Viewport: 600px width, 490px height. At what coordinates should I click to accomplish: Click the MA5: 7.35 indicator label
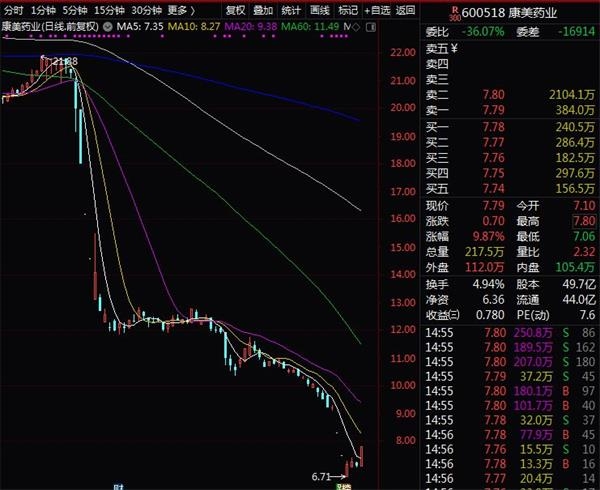[x=140, y=27]
